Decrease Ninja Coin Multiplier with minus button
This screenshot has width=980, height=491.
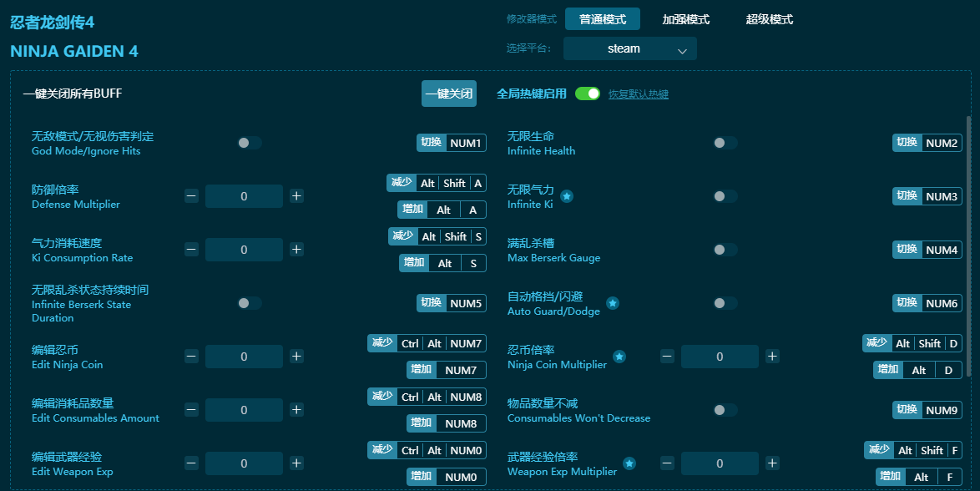[x=667, y=357]
